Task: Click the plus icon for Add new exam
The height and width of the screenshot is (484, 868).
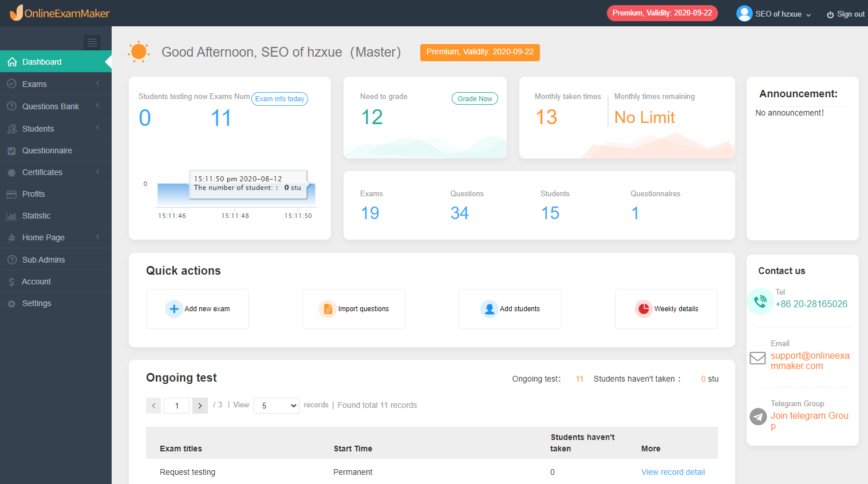Action: pyautogui.click(x=174, y=309)
